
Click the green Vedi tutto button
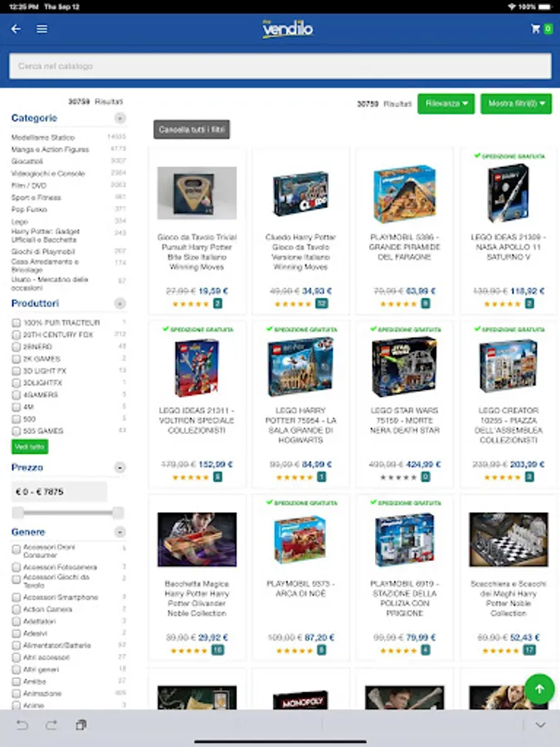30,447
